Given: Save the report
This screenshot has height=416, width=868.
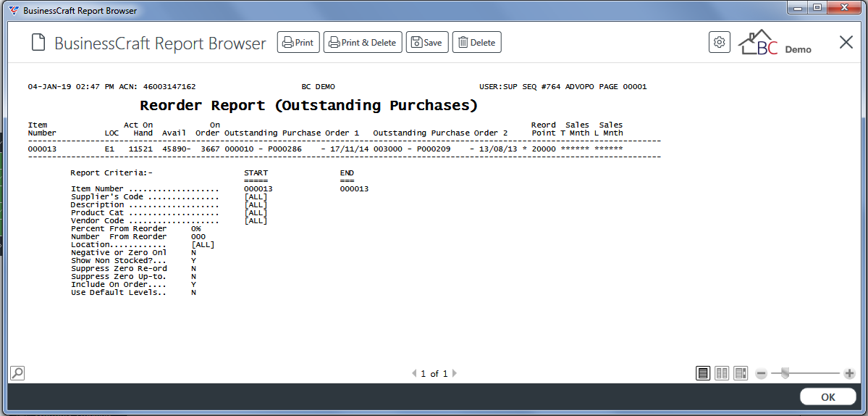Looking at the screenshot, I should tap(427, 43).
